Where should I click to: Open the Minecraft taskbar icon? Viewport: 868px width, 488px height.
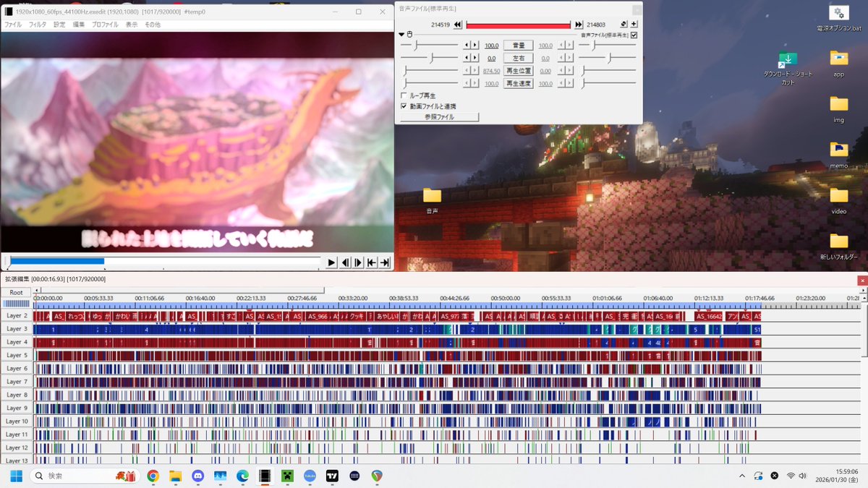[x=287, y=476]
